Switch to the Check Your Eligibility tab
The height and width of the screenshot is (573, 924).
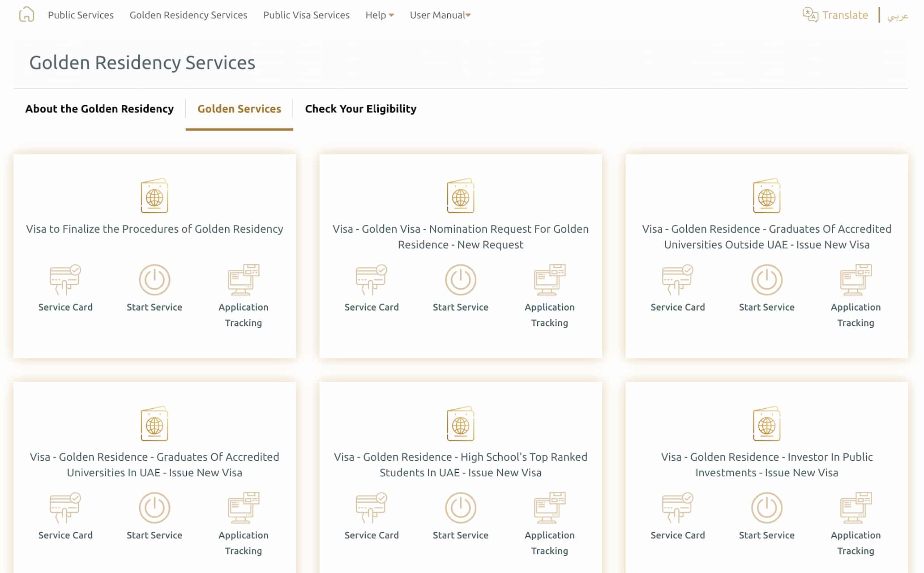[x=360, y=109]
